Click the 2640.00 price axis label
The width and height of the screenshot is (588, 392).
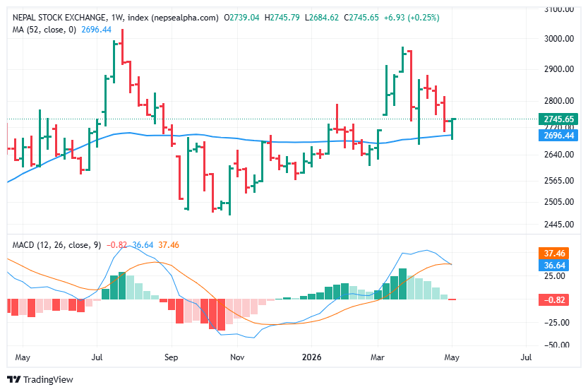click(559, 155)
